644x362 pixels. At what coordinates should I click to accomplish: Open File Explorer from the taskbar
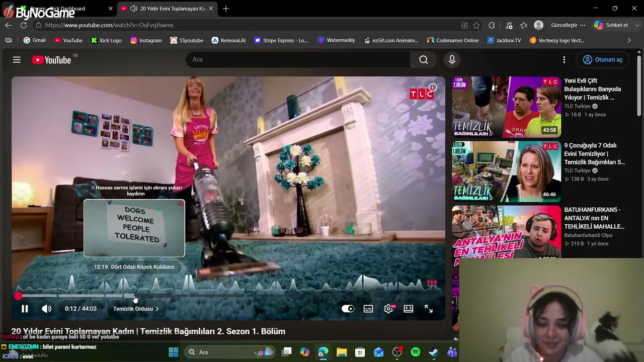pyautogui.click(x=342, y=352)
